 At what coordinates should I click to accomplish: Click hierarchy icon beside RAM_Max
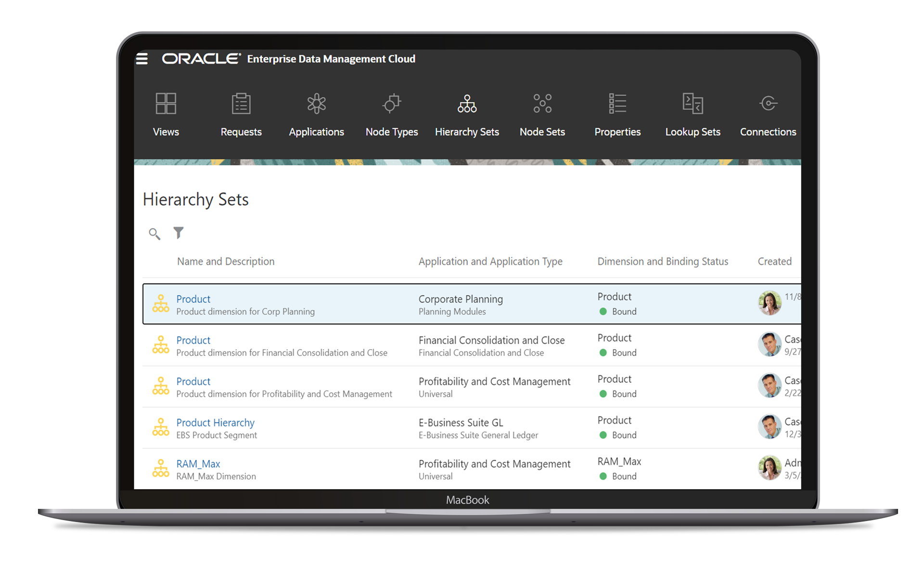[x=161, y=469]
